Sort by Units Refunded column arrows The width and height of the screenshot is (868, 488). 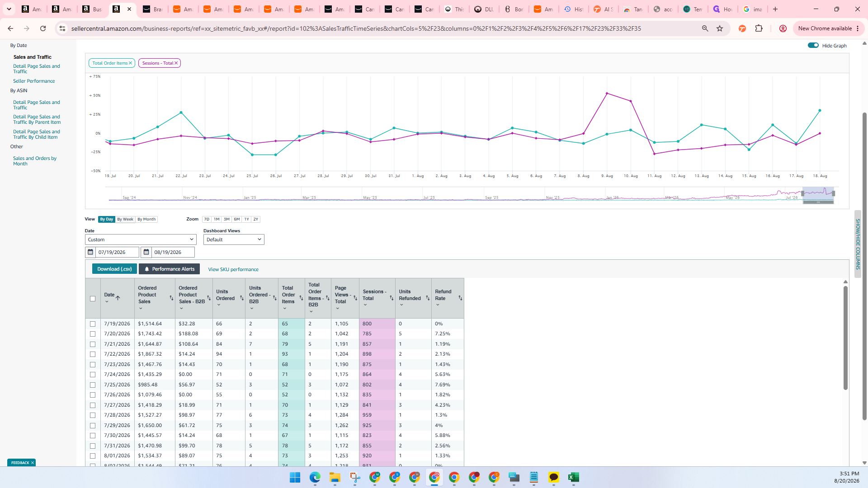pos(428,298)
